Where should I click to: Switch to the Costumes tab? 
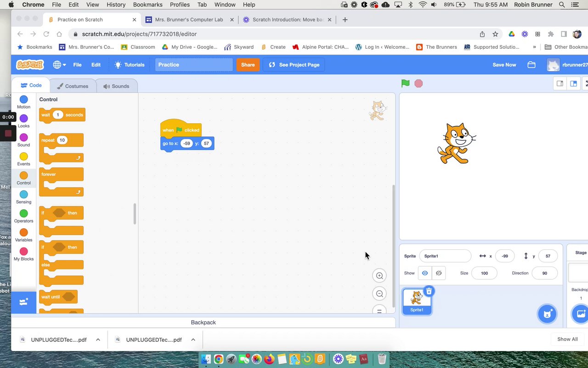[x=73, y=86]
